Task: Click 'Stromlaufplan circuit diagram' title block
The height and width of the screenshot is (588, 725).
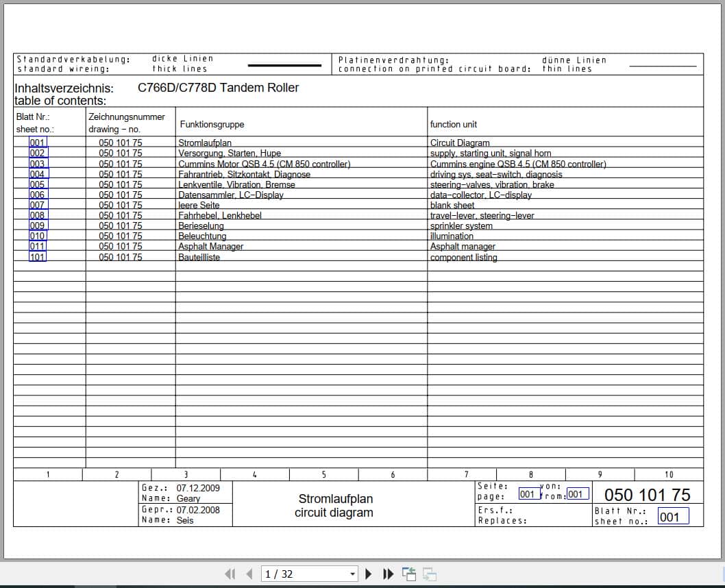Action: pyautogui.click(x=334, y=505)
